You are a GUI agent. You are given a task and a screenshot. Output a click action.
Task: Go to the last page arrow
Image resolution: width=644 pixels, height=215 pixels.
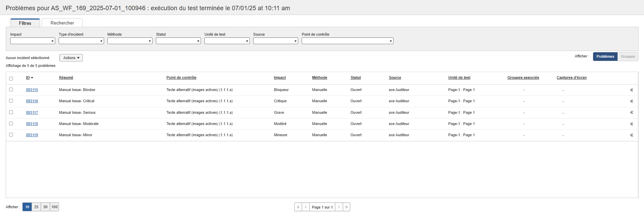pos(346,207)
